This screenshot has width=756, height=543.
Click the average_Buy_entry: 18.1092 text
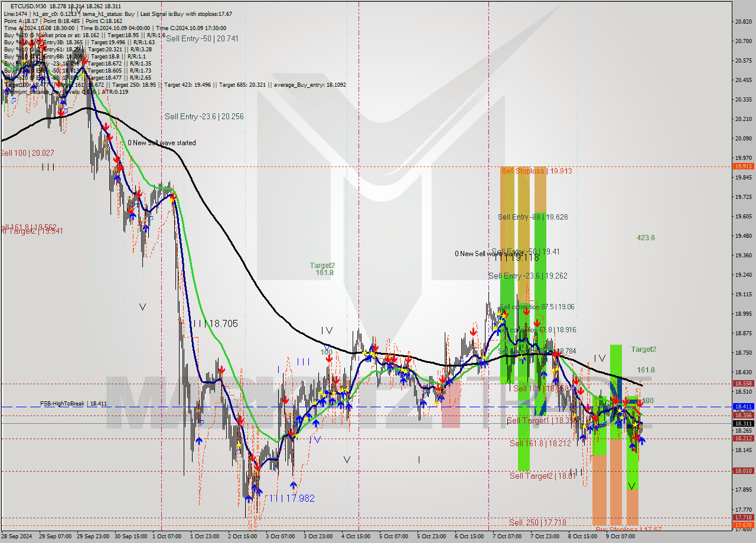click(309, 85)
